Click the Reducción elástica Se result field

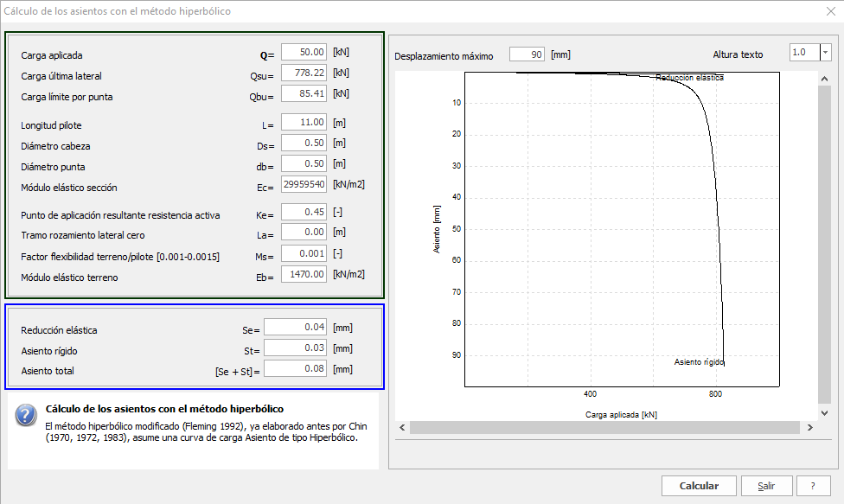(295, 327)
